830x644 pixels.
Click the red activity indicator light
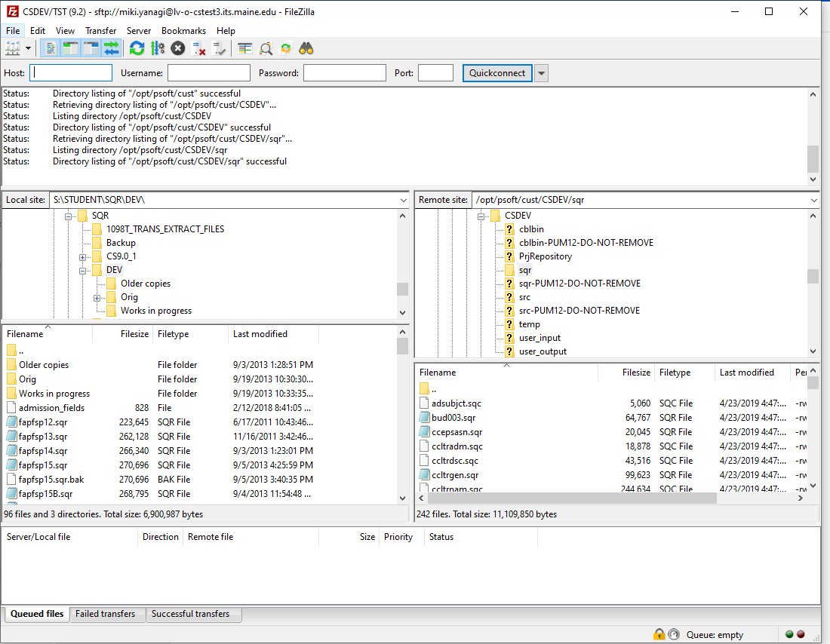(801, 634)
